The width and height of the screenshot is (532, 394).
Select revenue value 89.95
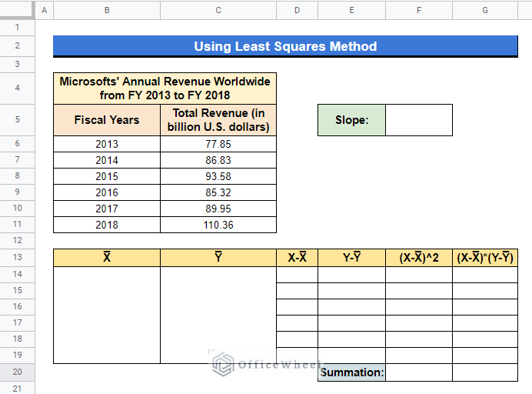(218, 209)
